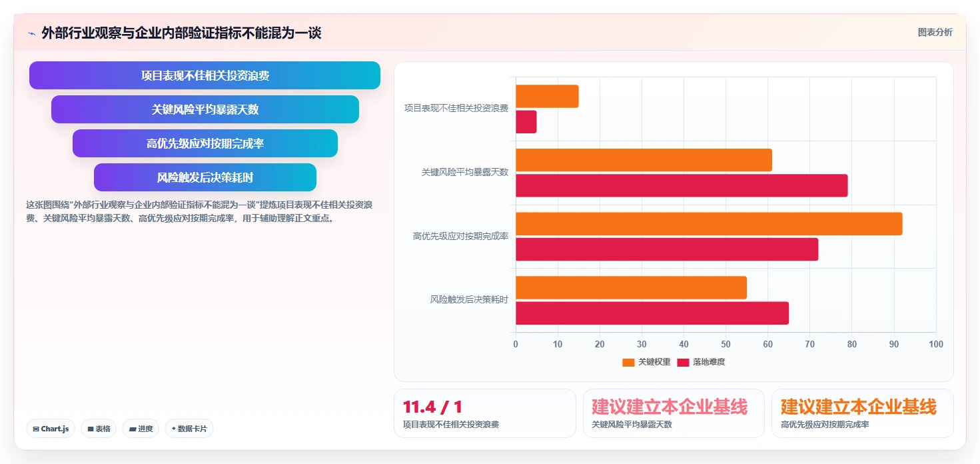Click red bar for 关键风险平均暴露天数
980x464 pixels.
[682, 185]
